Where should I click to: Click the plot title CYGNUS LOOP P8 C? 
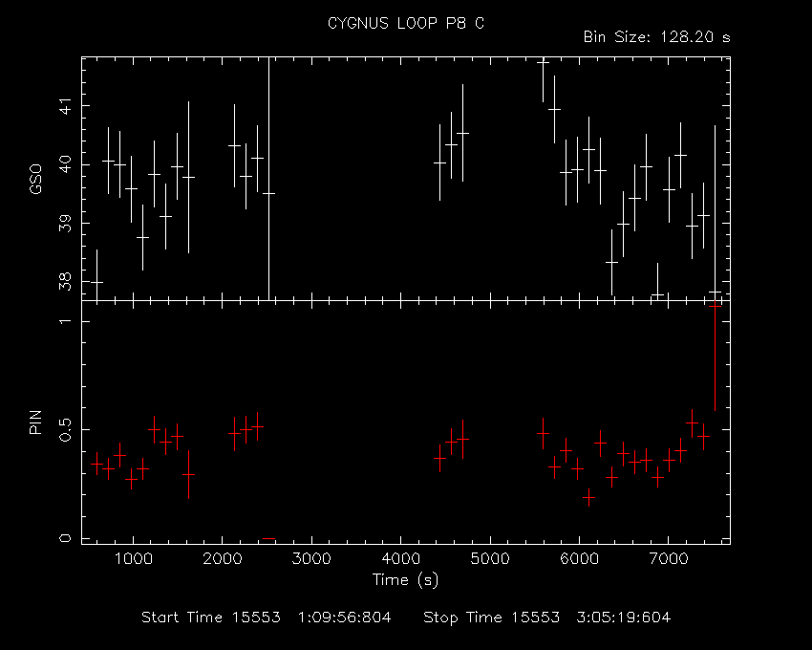coord(405,23)
